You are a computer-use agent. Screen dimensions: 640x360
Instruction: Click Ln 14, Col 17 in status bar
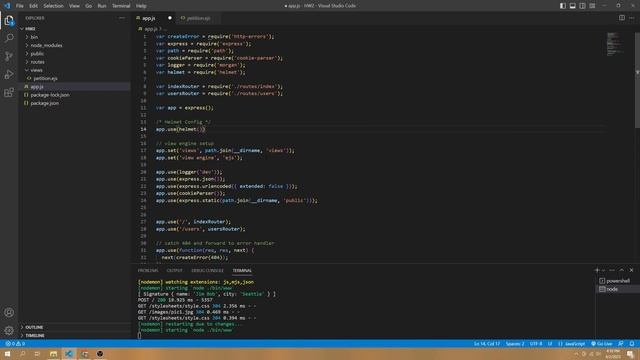click(x=487, y=344)
